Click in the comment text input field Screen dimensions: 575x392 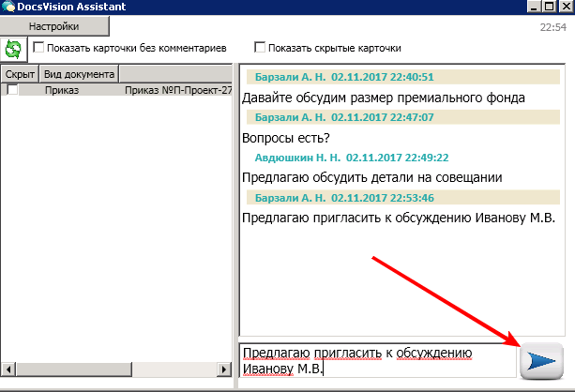coord(378,360)
